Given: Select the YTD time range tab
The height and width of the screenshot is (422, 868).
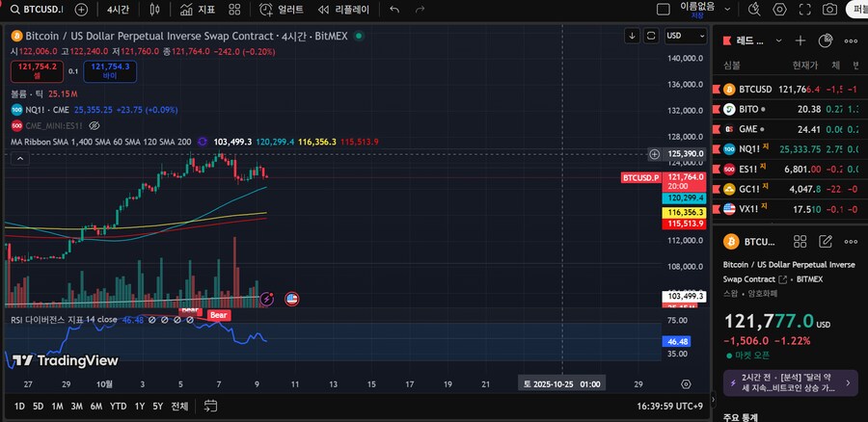Looking at the screenshot, I should [119, 407].
